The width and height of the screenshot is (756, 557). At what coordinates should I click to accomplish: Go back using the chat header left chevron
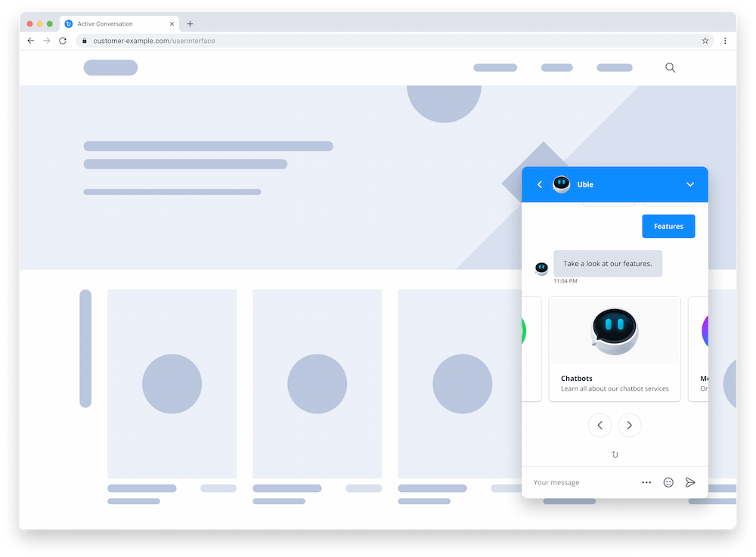click(540, 184)
